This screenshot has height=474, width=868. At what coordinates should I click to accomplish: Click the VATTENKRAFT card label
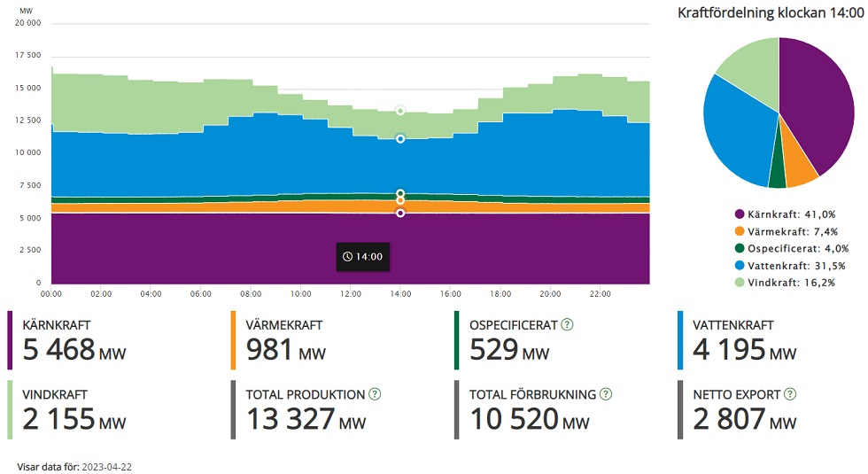[x=733, y=325]
